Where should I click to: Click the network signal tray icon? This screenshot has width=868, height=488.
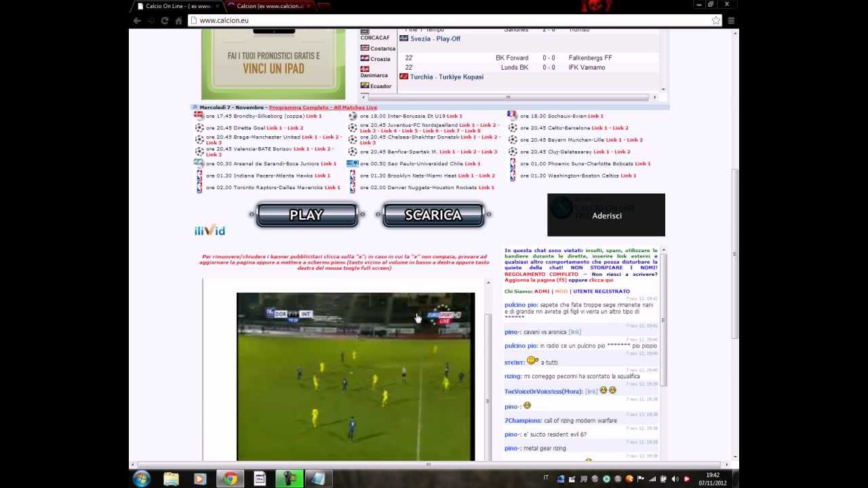(652, 479)
